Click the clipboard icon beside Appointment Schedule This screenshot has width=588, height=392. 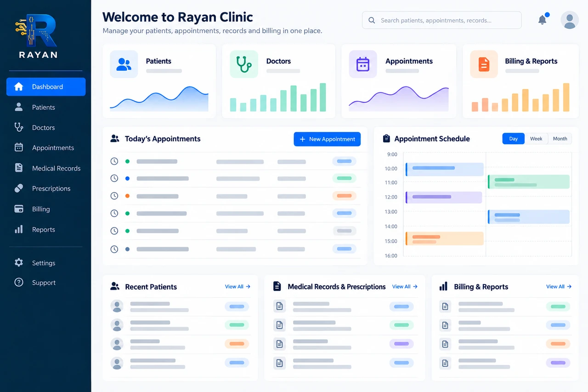[x=386, y=139]
